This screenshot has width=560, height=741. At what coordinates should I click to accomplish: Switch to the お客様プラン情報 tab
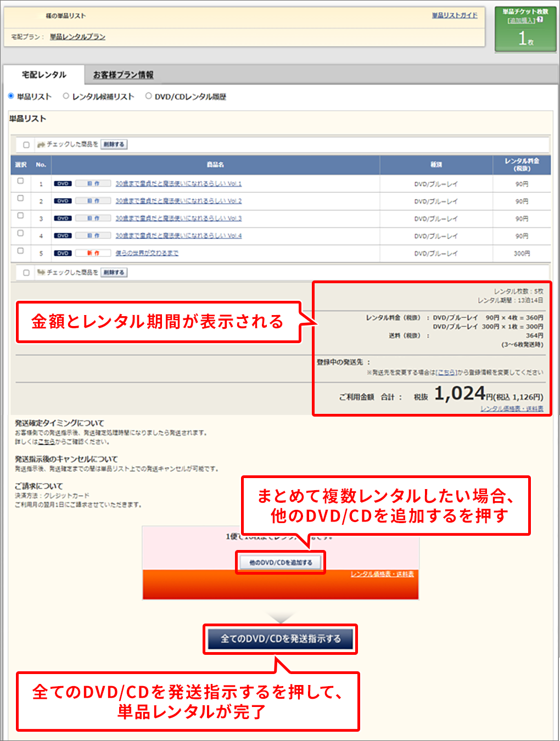point(123,75)
